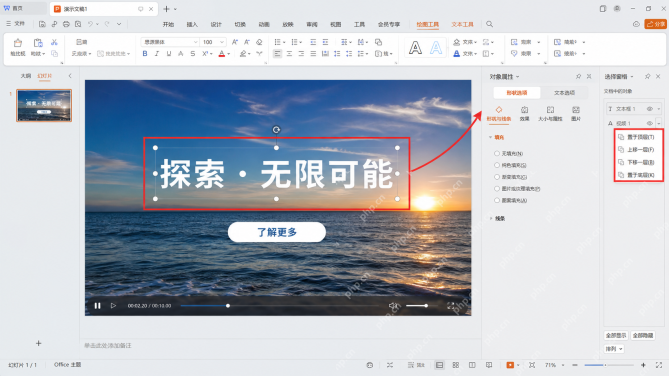Choose Bring to Front menu item
Image resolution: width=669 pixels, height=376 pixels.
coord(639,137)
